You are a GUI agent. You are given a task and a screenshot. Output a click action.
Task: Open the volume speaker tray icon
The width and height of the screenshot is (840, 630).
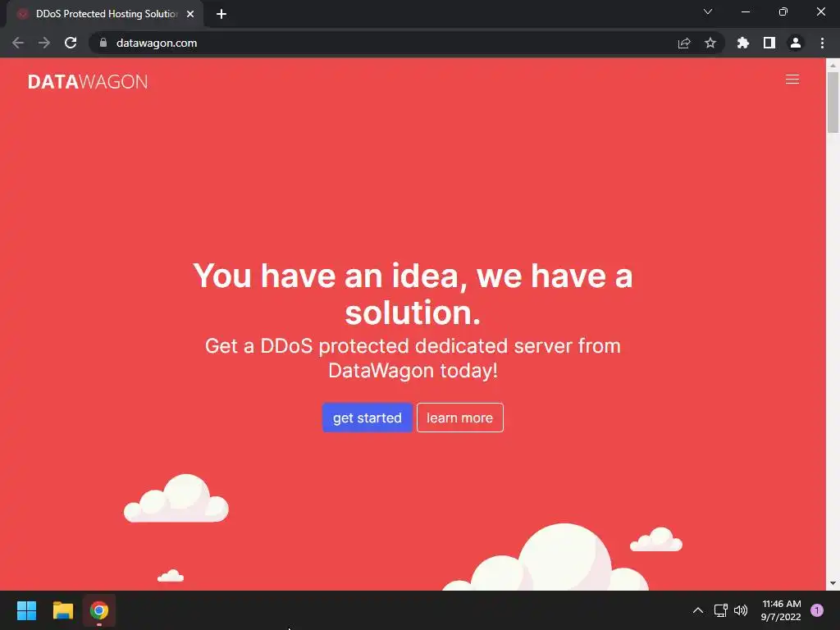[741, 610]
